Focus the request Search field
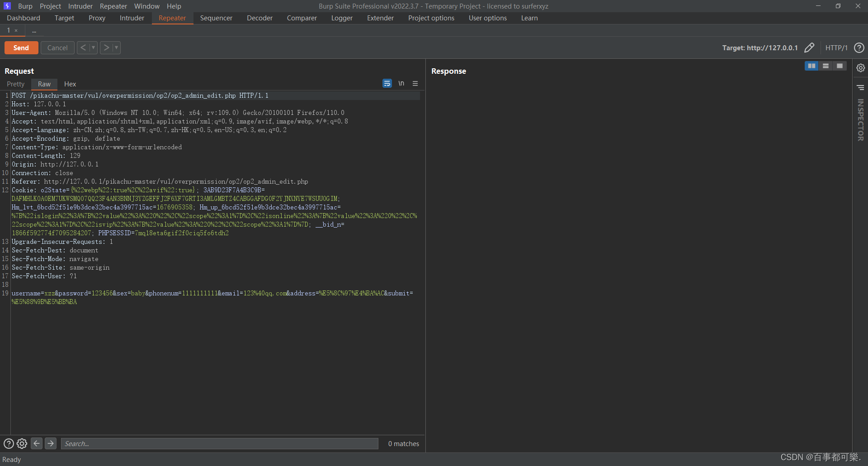This screenshot has height=466, width=868. click(x=220, y=443)
